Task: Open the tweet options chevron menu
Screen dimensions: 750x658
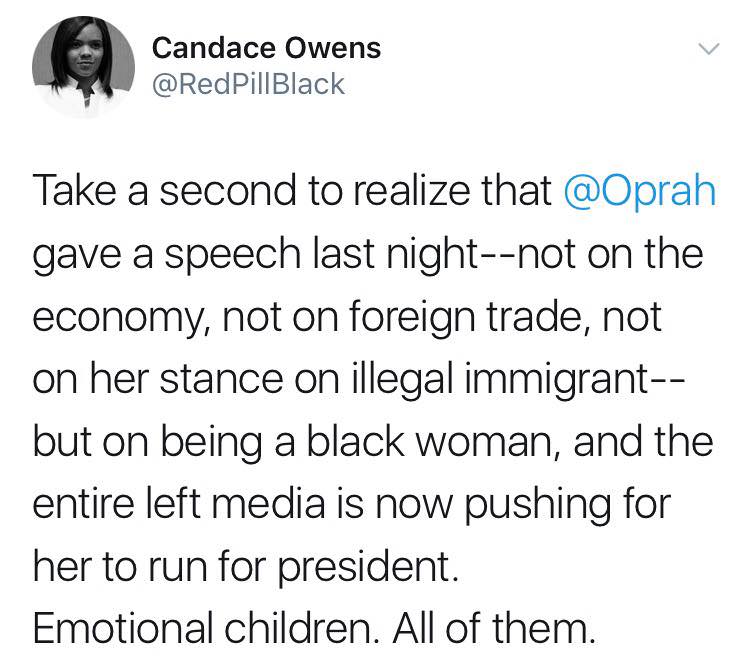Action: click(x=708, y=49)
